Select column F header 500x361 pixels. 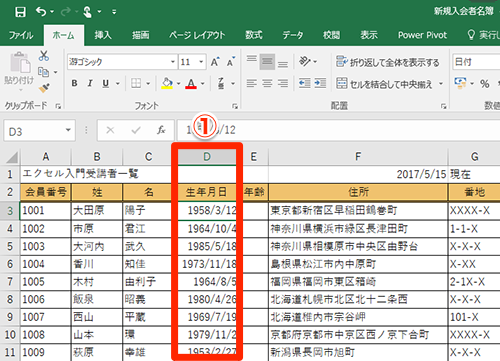[x=358, y=157]
